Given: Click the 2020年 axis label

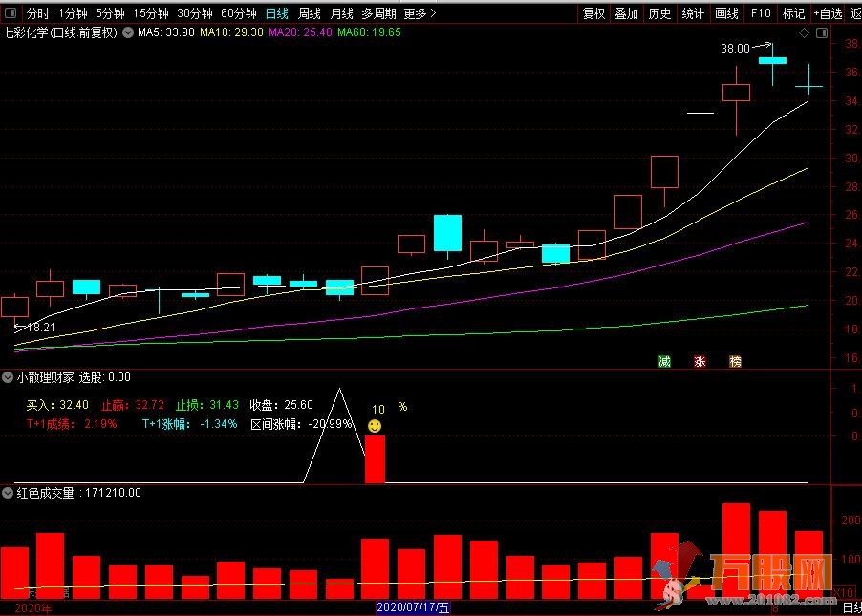Looking at the screenshot, I should pos(33,608).
